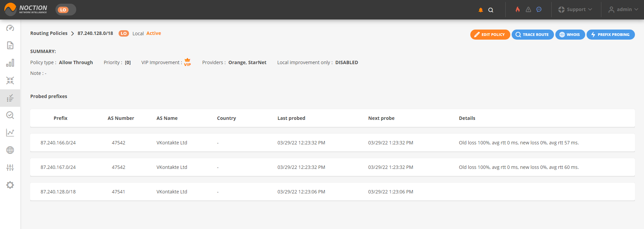Click the Prefix Probing button

click(x=610, y=35)
